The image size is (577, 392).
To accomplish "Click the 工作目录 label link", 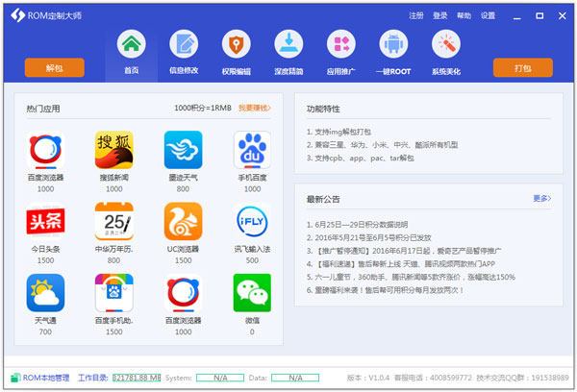I will [92, 378].
